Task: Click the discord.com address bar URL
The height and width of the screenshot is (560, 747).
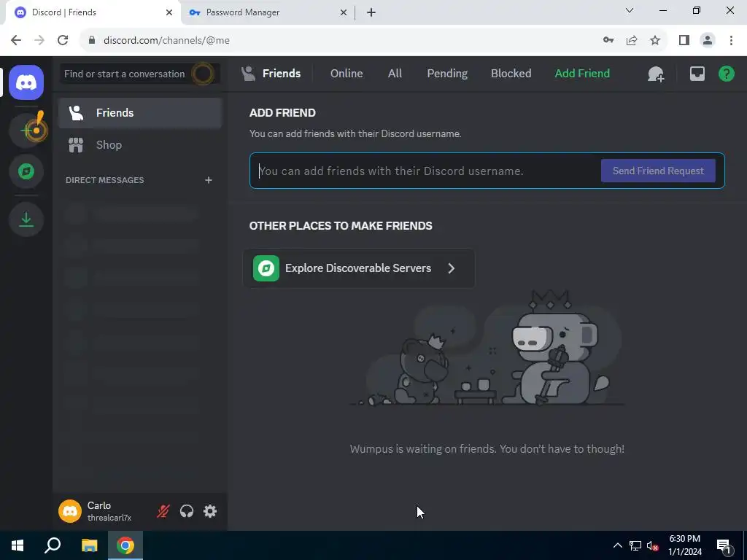Action: pos(166,41)
